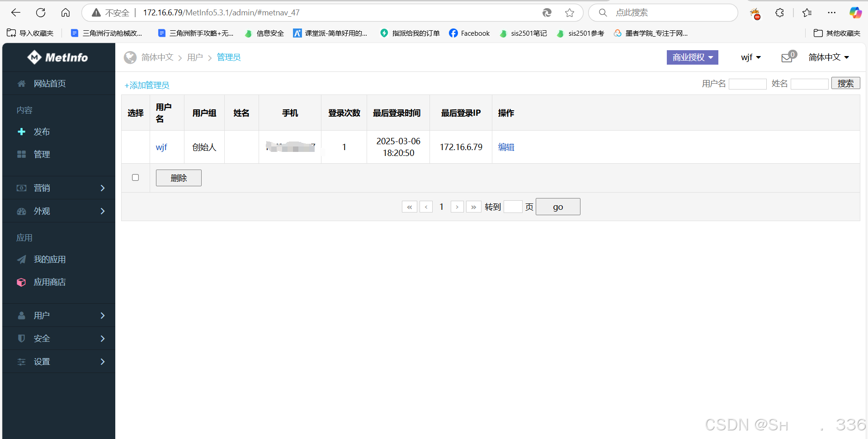This screenshot has height=439, width=868.
Task: Go to browser home icon
Action: tap(66, 13)
